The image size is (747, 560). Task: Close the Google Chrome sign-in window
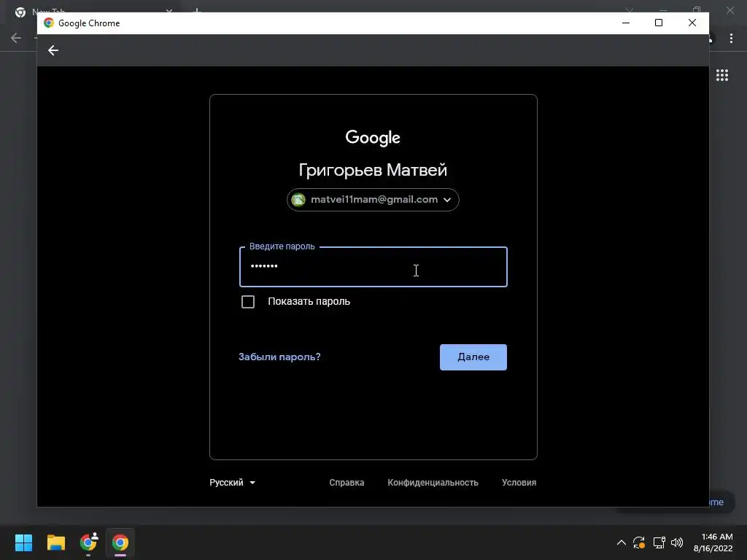pyautogui.click(x=692, y=23)
